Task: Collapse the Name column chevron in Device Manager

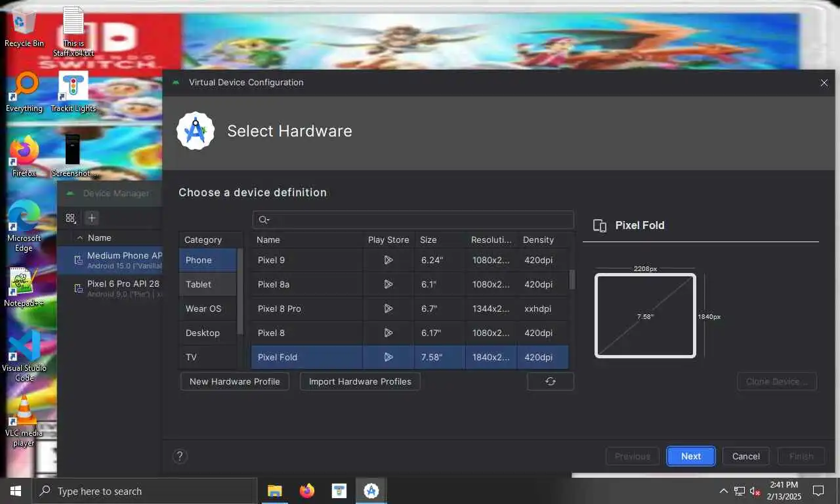Action: click(x=80, y=238)
